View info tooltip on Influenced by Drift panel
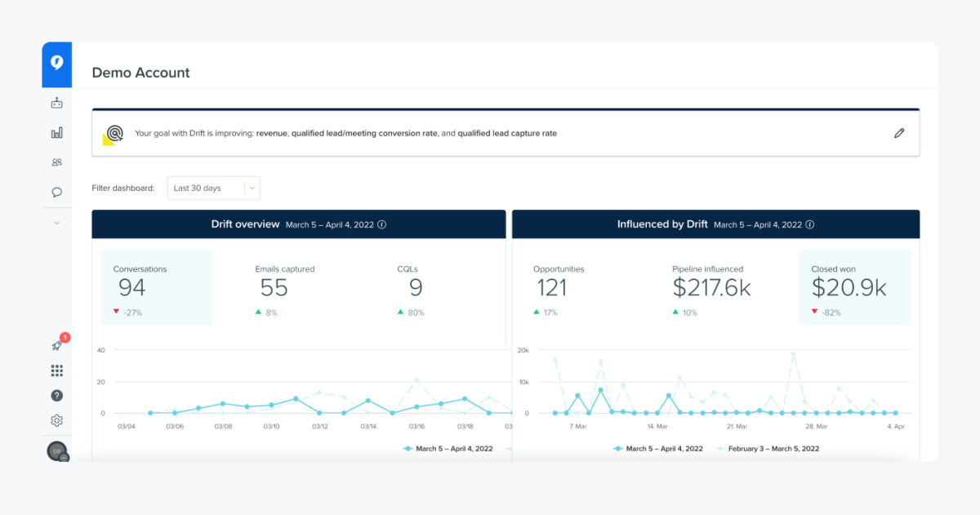The height and width of the screenshot is (515, 980). tap(809, 224)
